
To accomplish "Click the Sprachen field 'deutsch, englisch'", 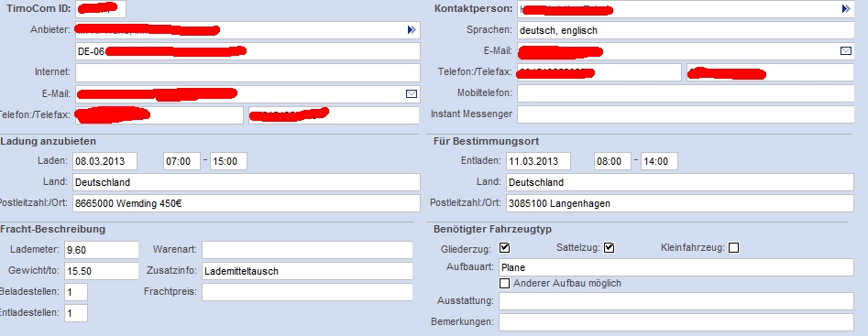I will click(x=686, y=30).
